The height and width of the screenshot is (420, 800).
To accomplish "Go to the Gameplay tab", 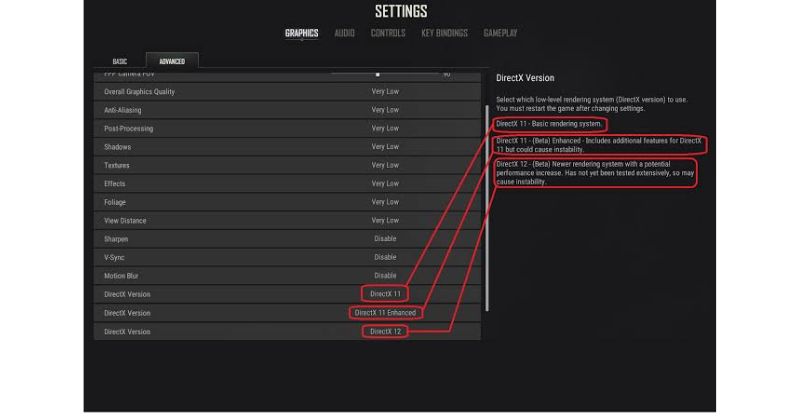I will (x=500, y=33).
